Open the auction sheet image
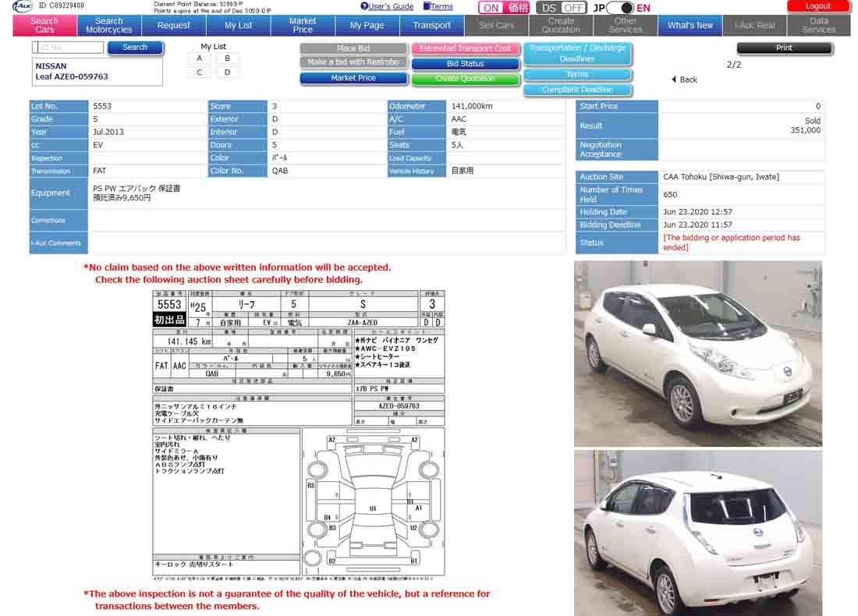 coord(299,435)
